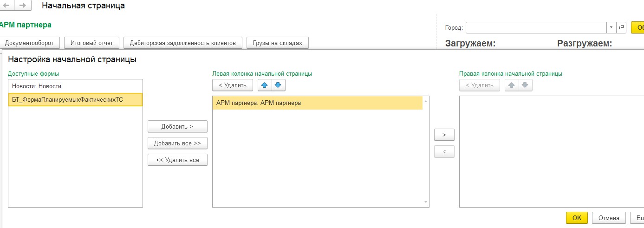Expand the Город dropdown list
The height and width of the screenshot is (228, 644).
[611, 27]
